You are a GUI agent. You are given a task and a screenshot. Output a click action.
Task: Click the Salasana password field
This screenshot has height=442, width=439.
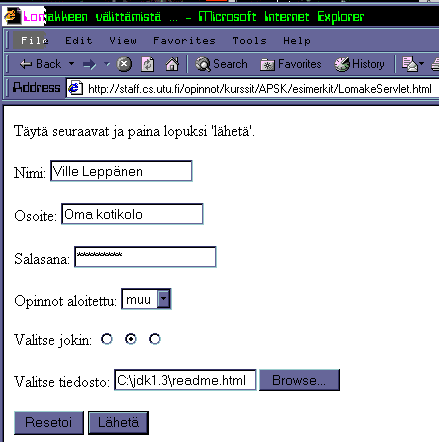pos(145,257)
